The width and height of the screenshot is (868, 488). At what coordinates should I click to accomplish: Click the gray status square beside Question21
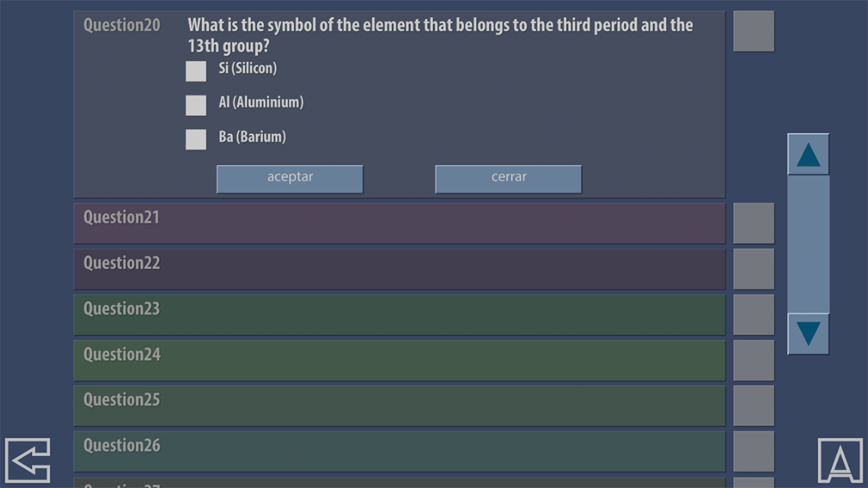754,223
